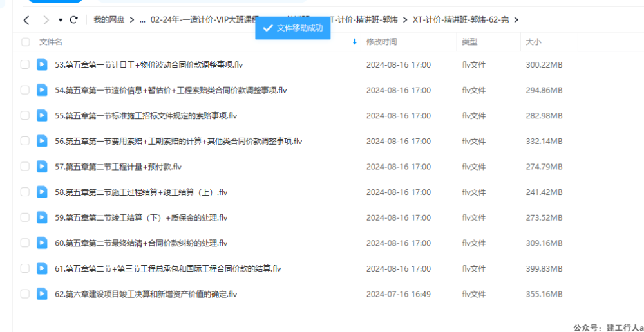Sort by 大小 column
644x332 pixels.
click(533, 42)
